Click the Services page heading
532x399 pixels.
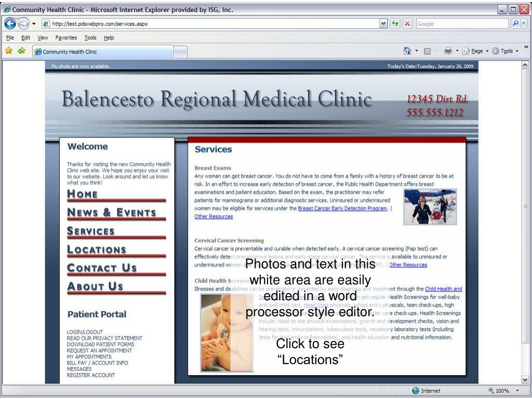(214, 149)
